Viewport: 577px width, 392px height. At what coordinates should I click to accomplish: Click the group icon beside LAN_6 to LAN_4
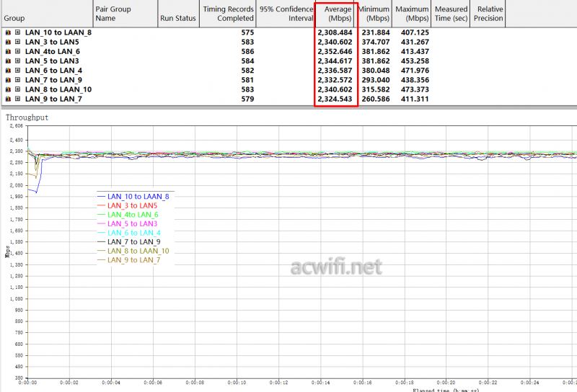7,71
